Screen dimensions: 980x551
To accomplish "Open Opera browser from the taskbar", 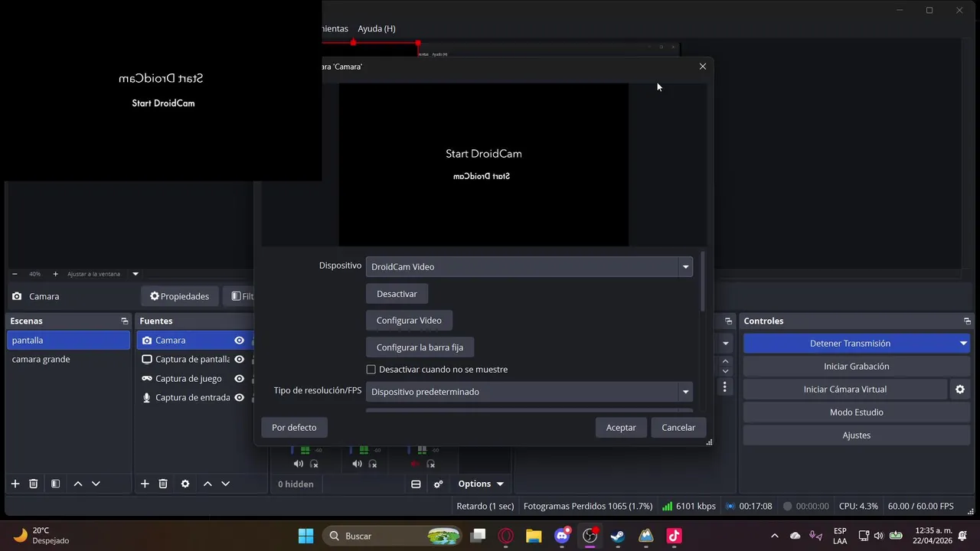I will coord(505,536).
